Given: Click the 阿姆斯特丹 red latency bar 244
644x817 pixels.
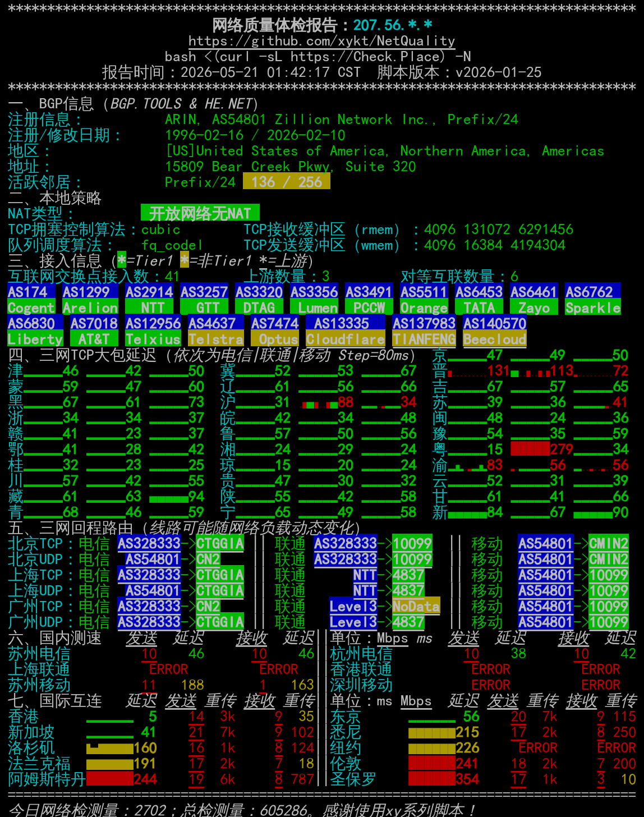Looking at the screenshot, I should tap(110, 779).
